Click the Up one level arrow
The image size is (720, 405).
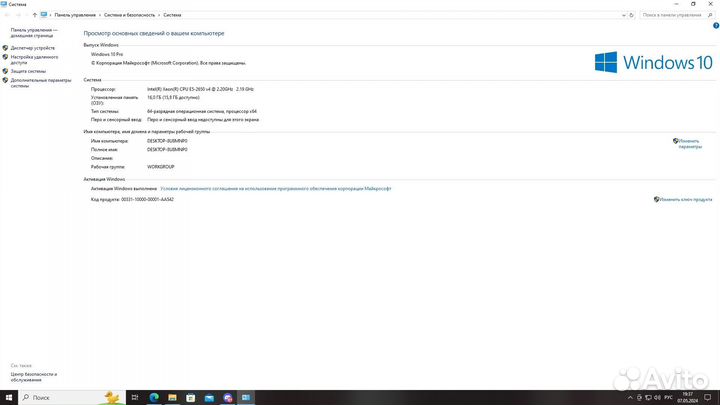[35, 15]
